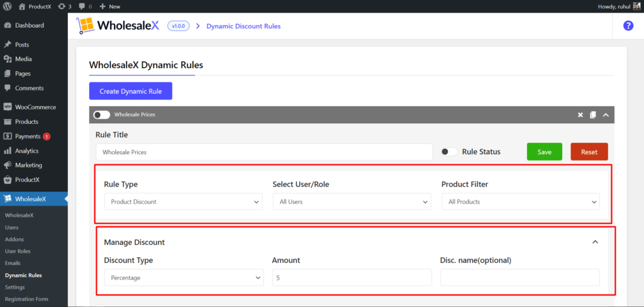This screenshot has height=307, width=644.
Task: Open the Dynamic Rules submenu item
Action: pos(23,276)
